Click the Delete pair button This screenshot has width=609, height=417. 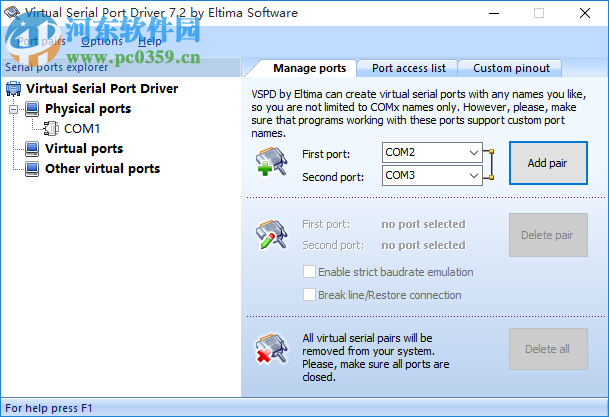tap(548, 235)
